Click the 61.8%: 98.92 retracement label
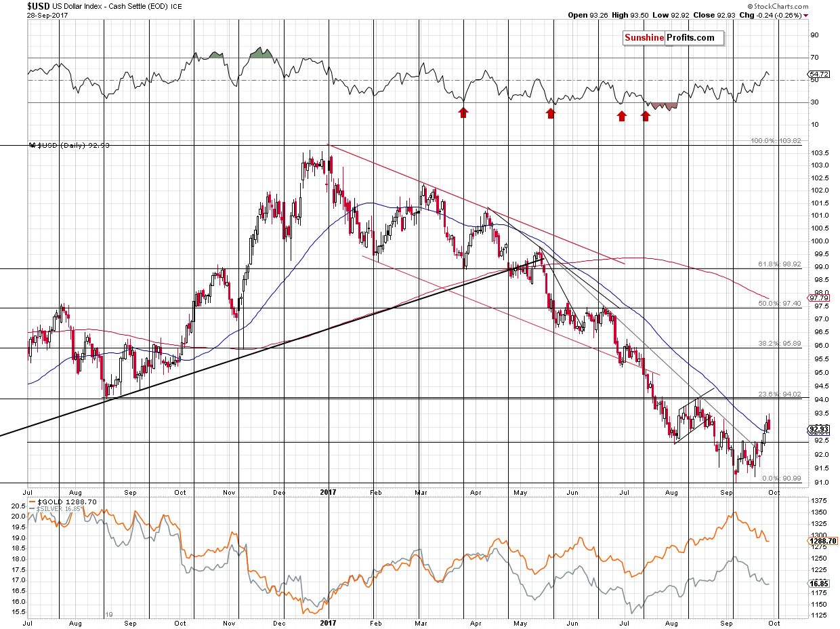This screenshot has height=629, width=840. (x=778, y=264)
